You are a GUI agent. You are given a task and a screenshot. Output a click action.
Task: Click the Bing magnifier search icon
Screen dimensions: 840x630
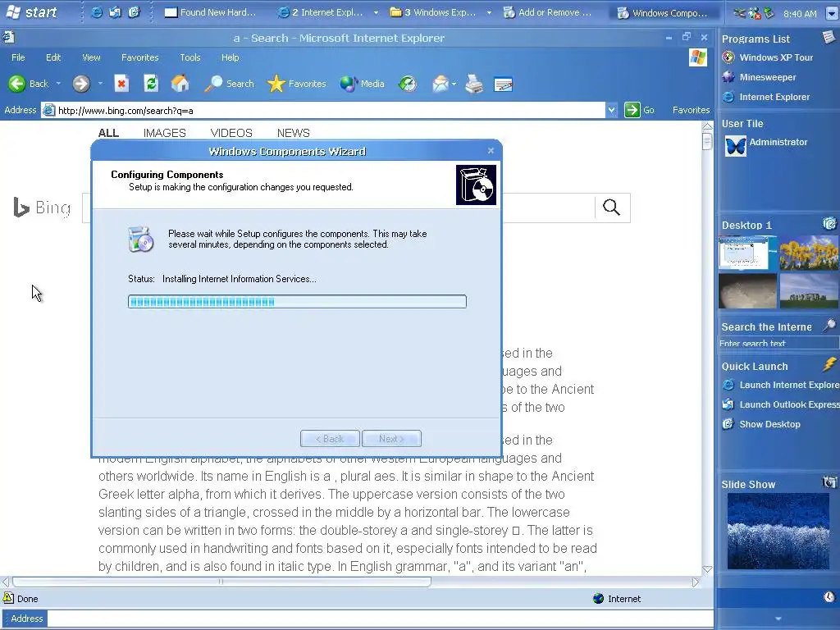coord(611,208)
